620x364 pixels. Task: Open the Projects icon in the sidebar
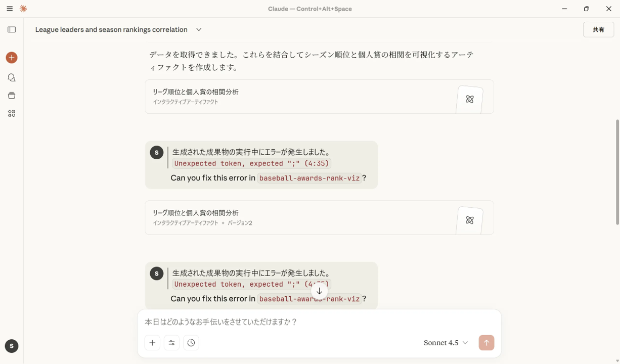[x=11, y=95]
